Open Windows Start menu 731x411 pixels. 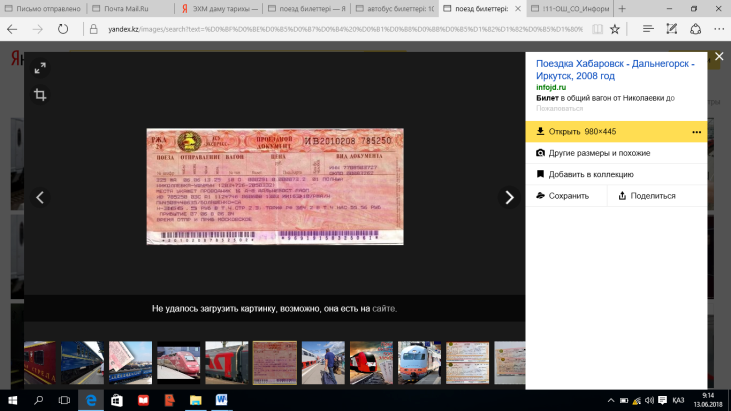pyautogui.click(x=13, y=400)
